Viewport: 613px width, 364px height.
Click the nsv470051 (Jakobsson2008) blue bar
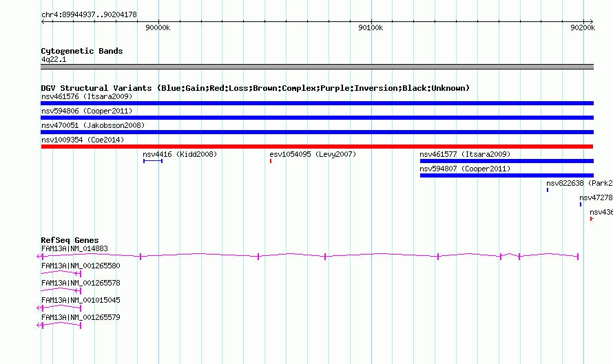[x=317, y=132]
